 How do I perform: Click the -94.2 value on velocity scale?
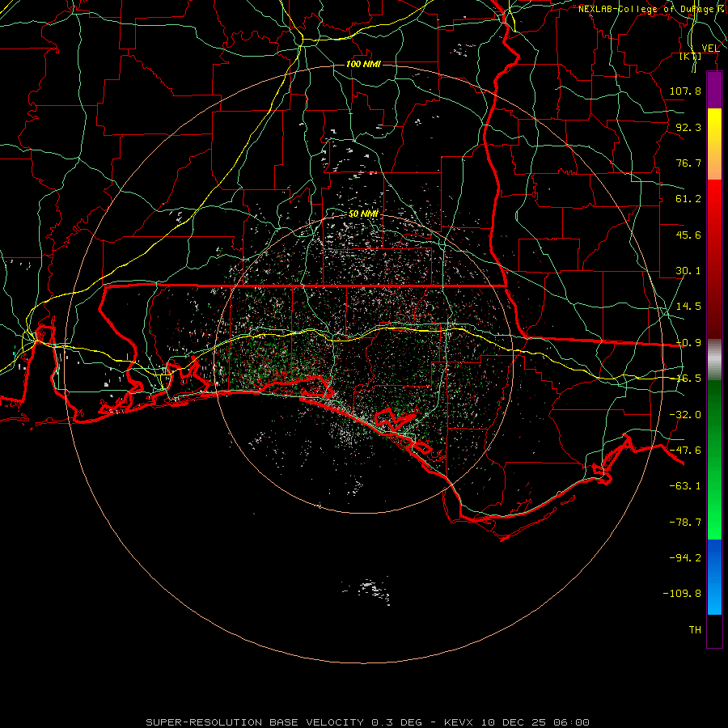[685, 558]
